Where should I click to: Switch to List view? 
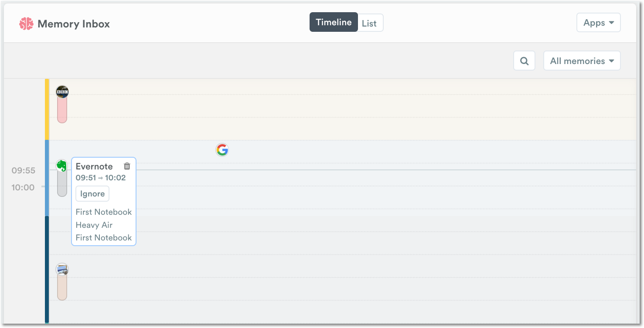pyautogui.click(x=369, y=23)
